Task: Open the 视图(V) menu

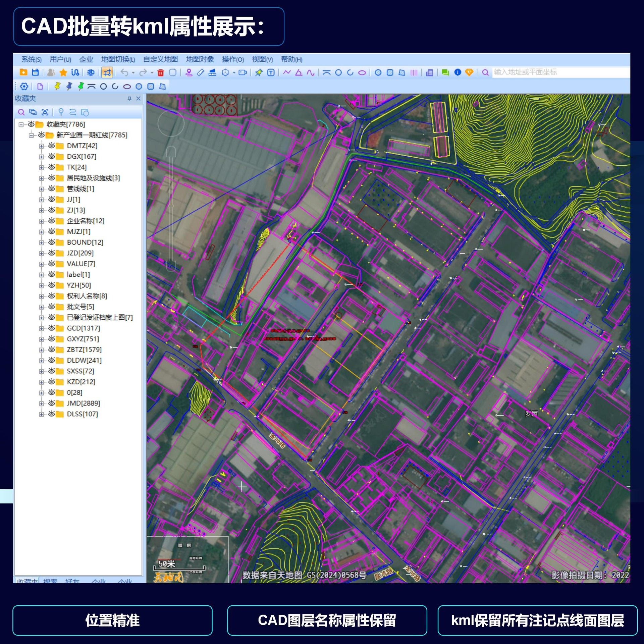Action: [262, 59]
